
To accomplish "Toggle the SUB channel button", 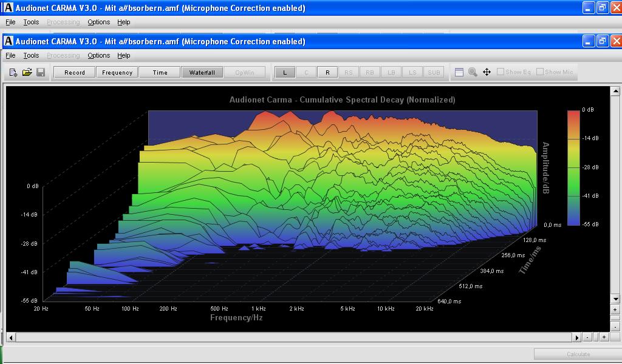I will coord(434,72).
